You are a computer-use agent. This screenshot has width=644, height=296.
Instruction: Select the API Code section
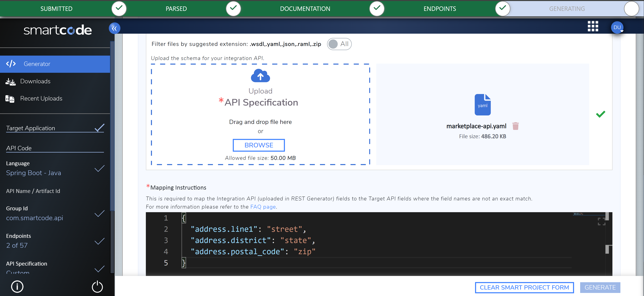tap(55, 148)
